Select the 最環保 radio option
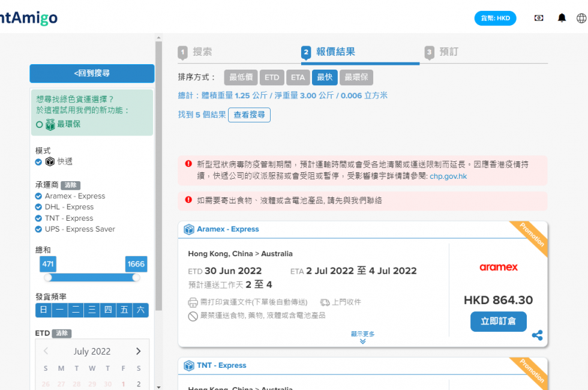The width and height of the screenshot is (588, 390). pos(40,125)
